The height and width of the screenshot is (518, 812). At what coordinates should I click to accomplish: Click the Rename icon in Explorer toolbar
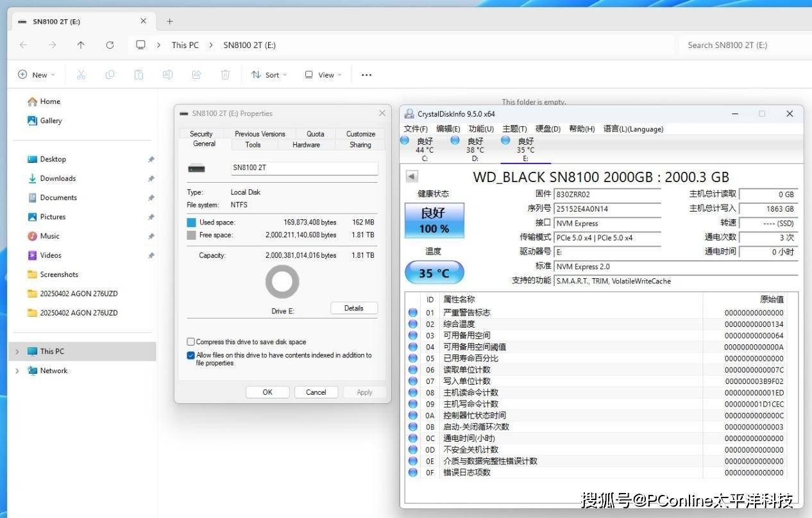pyautogui.click(x=167, y=74)
